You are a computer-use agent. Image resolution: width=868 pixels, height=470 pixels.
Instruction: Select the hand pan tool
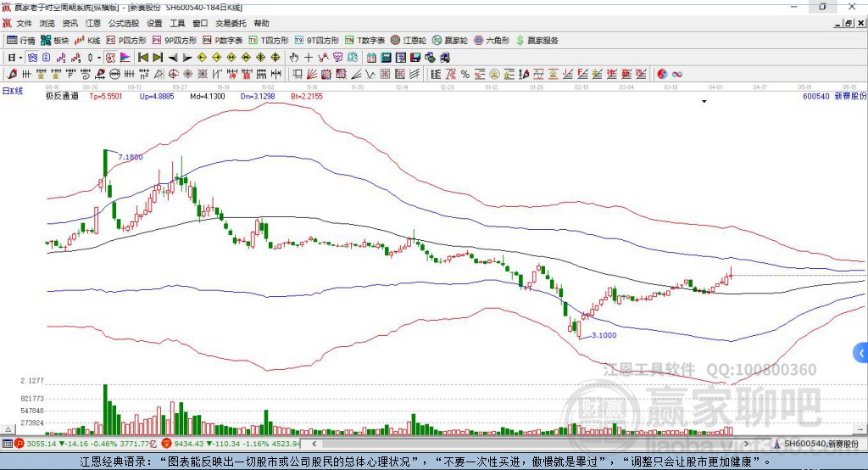[294, 58]
